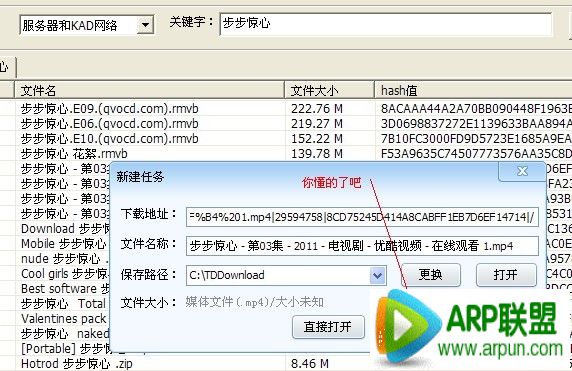The image size is (572, 371).
Task: Select the Hotrod 步步惊心 .zip row
Action: click(x=77, y=364)
